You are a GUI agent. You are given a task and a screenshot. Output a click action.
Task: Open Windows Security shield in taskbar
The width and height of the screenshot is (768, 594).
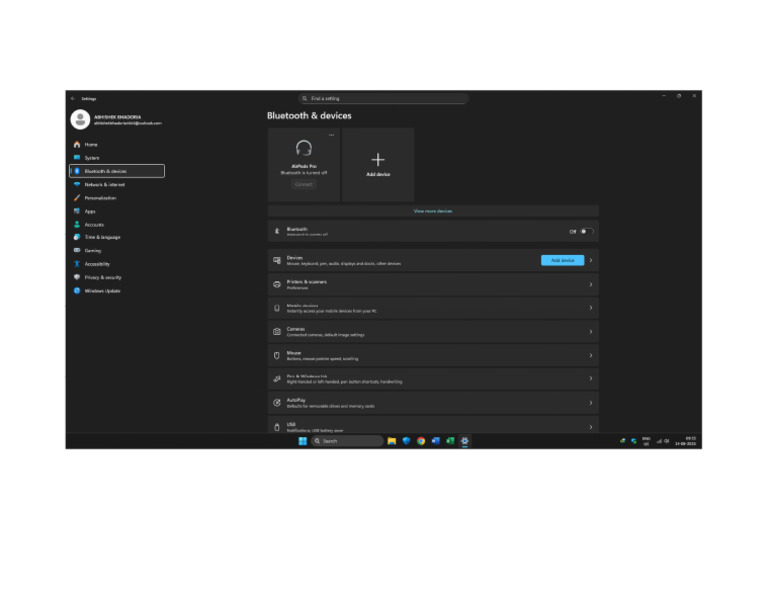point(406,441)
